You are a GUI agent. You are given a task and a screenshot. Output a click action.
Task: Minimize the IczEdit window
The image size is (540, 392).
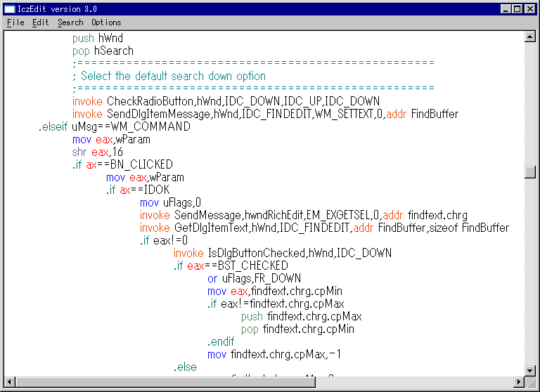coord(505,9)
